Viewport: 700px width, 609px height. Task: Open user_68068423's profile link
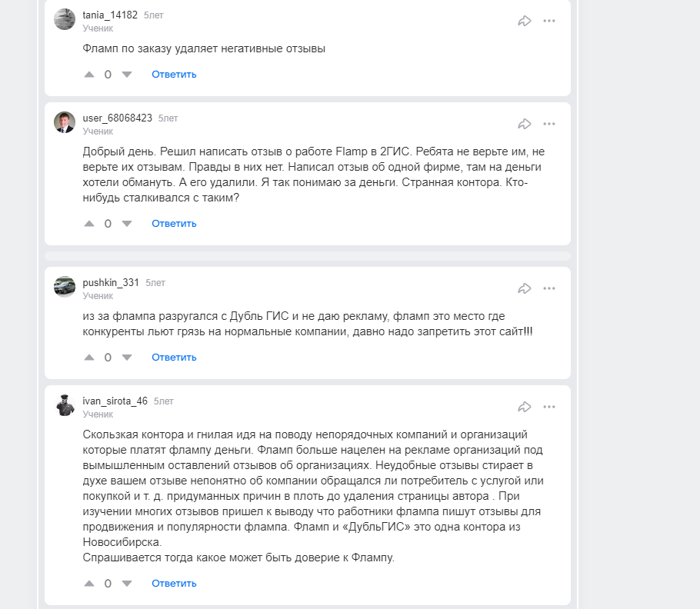tap(117, 118)
